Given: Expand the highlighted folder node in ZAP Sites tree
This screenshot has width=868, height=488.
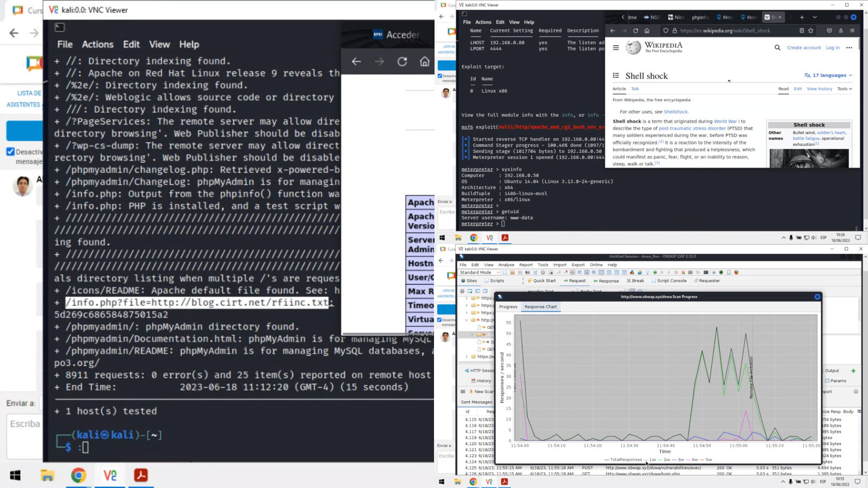Looking at the screenshot, I should click(473, 335).
